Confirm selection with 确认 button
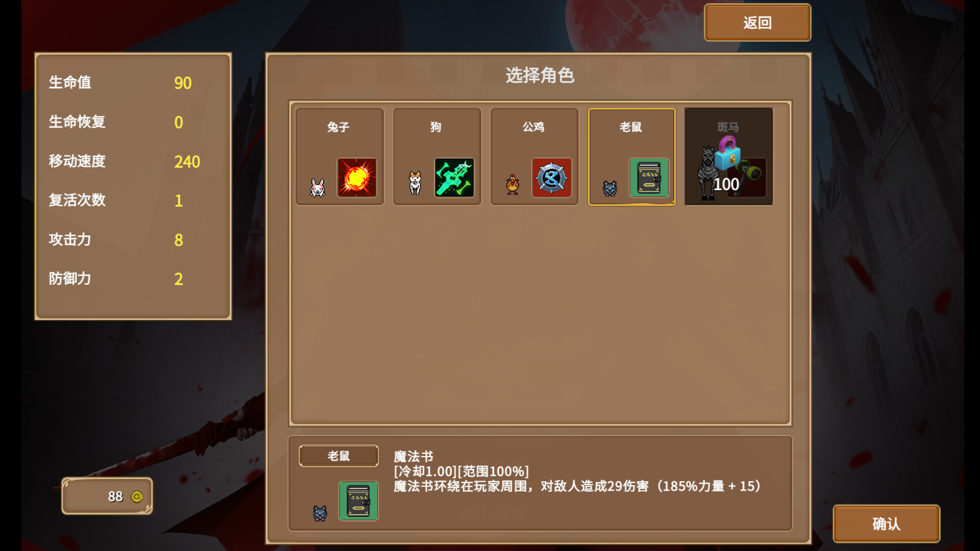 pos(887,523)
